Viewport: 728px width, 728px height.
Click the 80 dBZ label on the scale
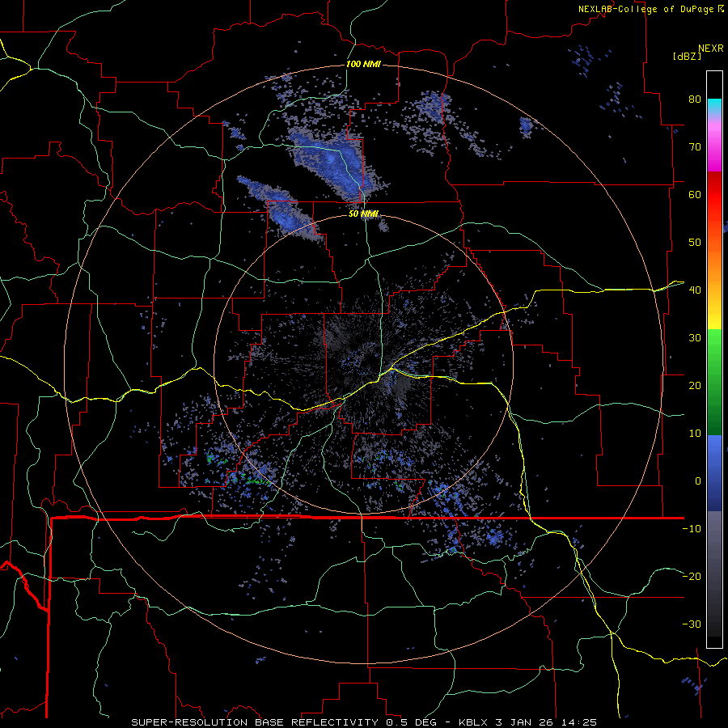pos(695,99)
